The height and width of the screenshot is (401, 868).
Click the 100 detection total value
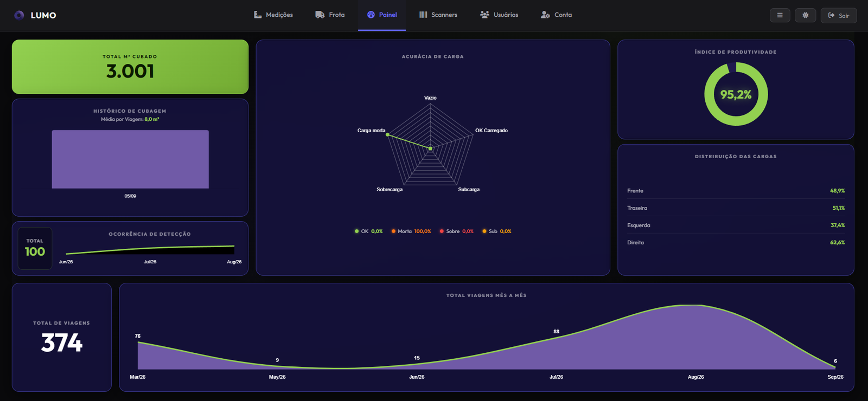point(35,251)
